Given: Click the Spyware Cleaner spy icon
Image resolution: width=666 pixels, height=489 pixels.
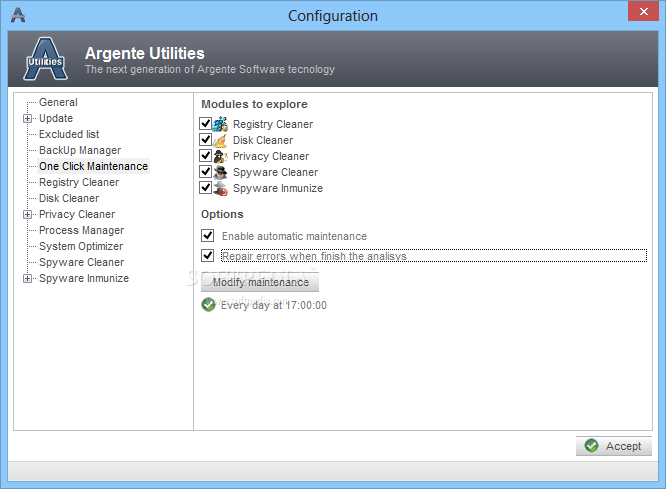Looking at the screenshot, I should (220, 172).
